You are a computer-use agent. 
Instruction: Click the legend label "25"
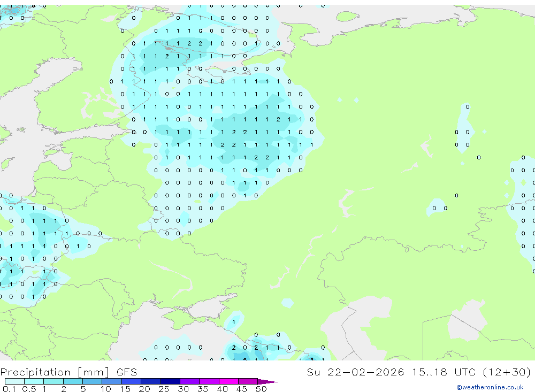point(164,389)
